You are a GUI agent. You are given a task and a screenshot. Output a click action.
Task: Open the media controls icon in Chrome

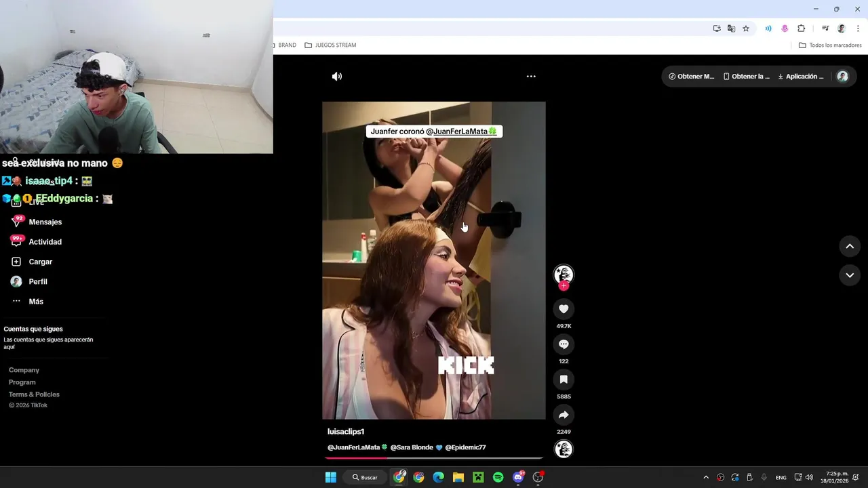tap(825, 28)
